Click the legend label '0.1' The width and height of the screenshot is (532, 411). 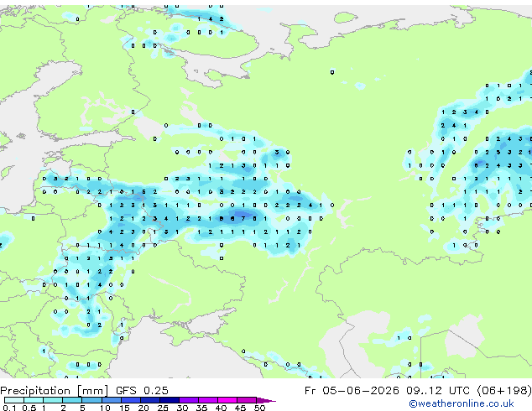tap(9, 408)
